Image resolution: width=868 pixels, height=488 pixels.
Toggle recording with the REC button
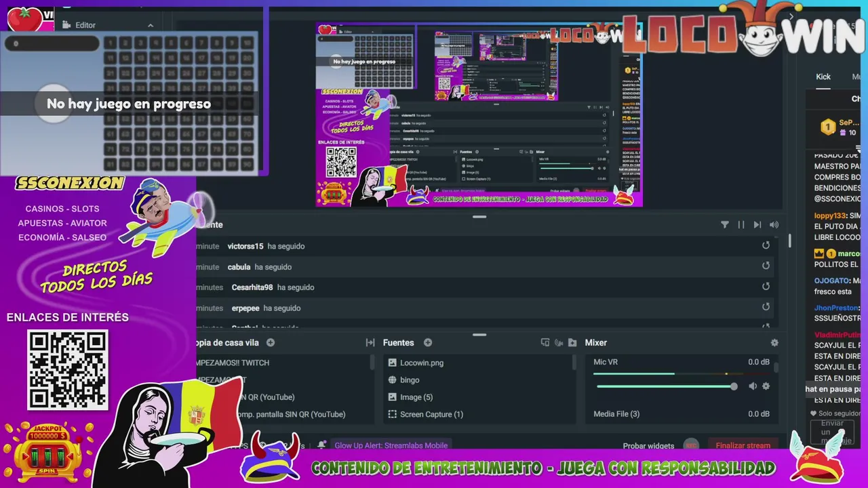point(691,445)
